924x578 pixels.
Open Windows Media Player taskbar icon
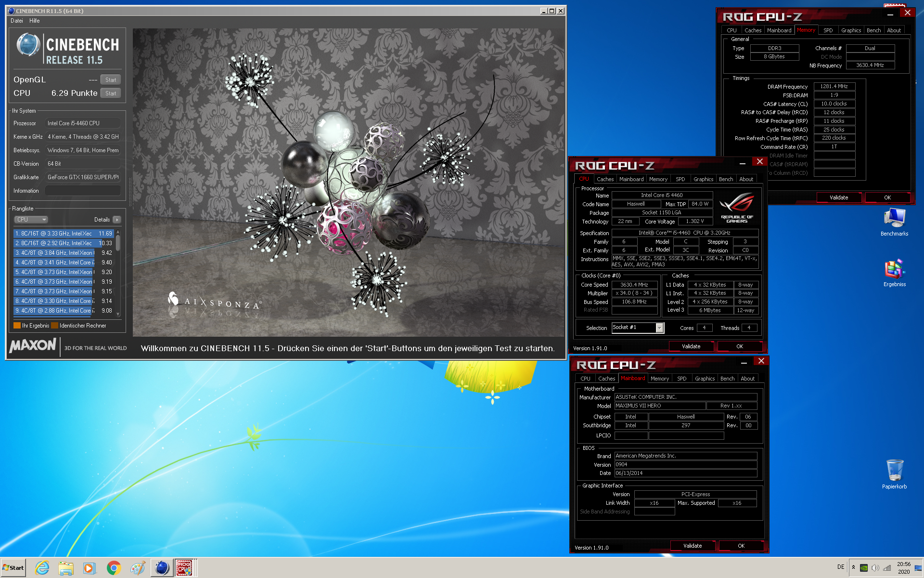point(90,568)
